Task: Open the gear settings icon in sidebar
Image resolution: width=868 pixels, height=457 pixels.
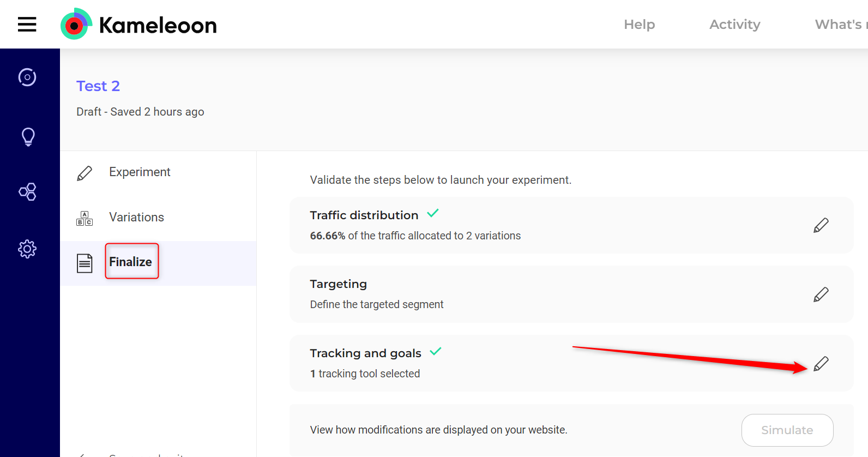Action: point(27,249)
